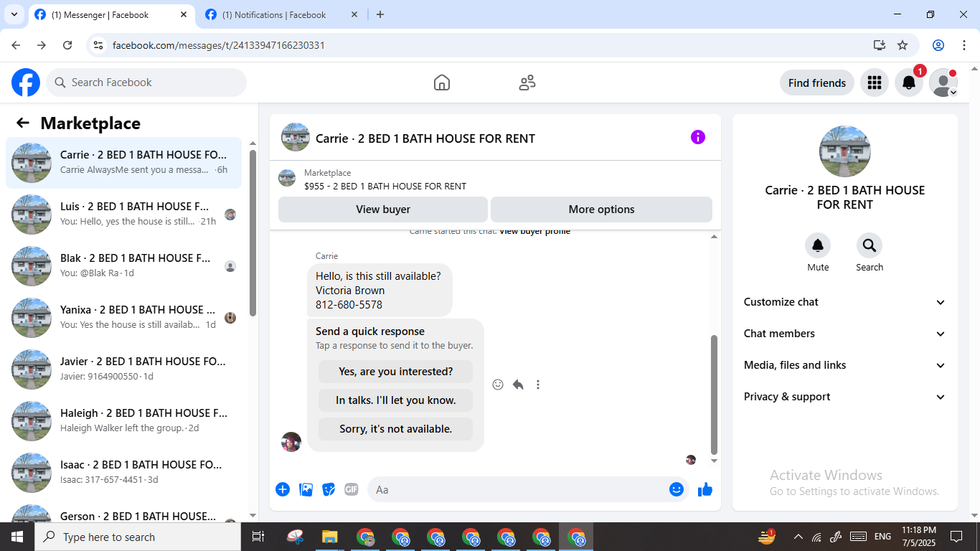Click the chat list vertical scrollbar
The image size is (980, 551).
[x=253, y=233]
